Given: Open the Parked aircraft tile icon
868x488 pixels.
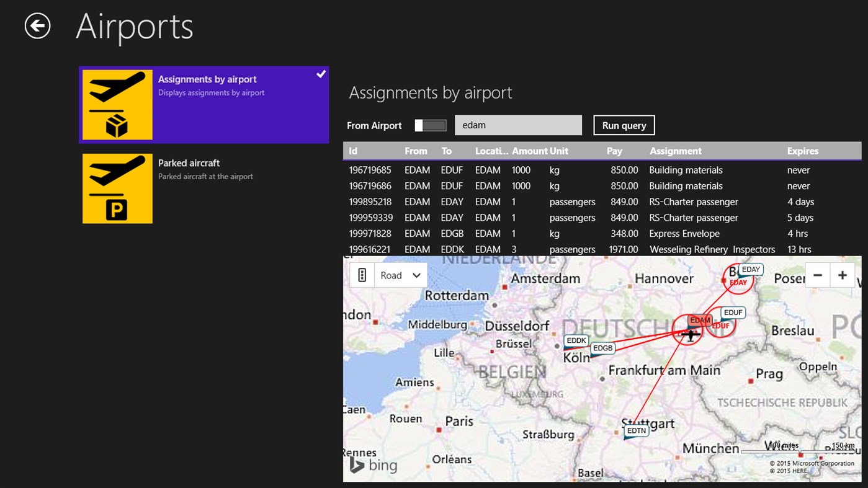Looking at the screenshot, I should tap(117, 189).
